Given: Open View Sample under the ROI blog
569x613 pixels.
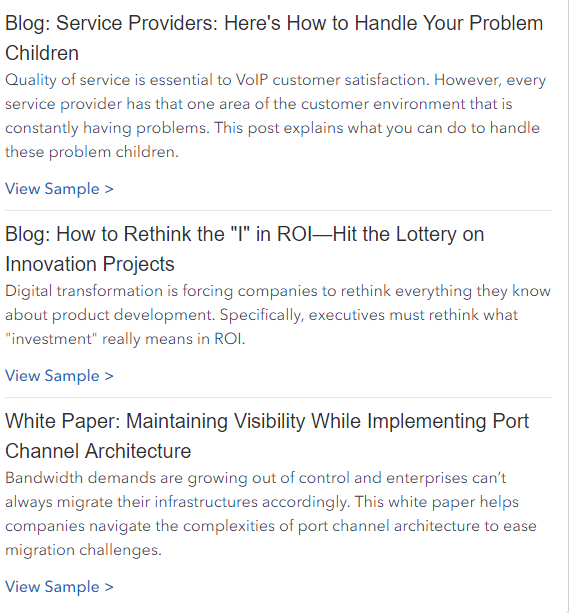Looking at the screenshot, I should tap(59, 376).
